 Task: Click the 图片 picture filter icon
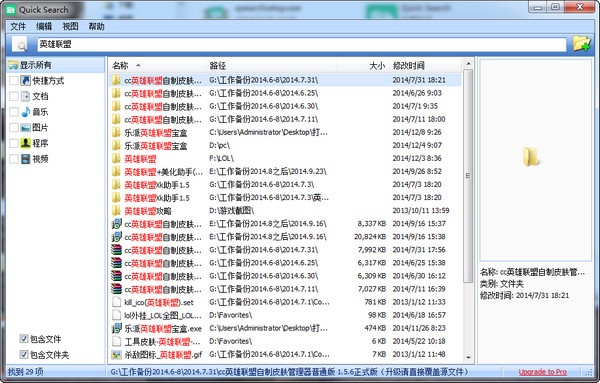[x=26, y=127]
